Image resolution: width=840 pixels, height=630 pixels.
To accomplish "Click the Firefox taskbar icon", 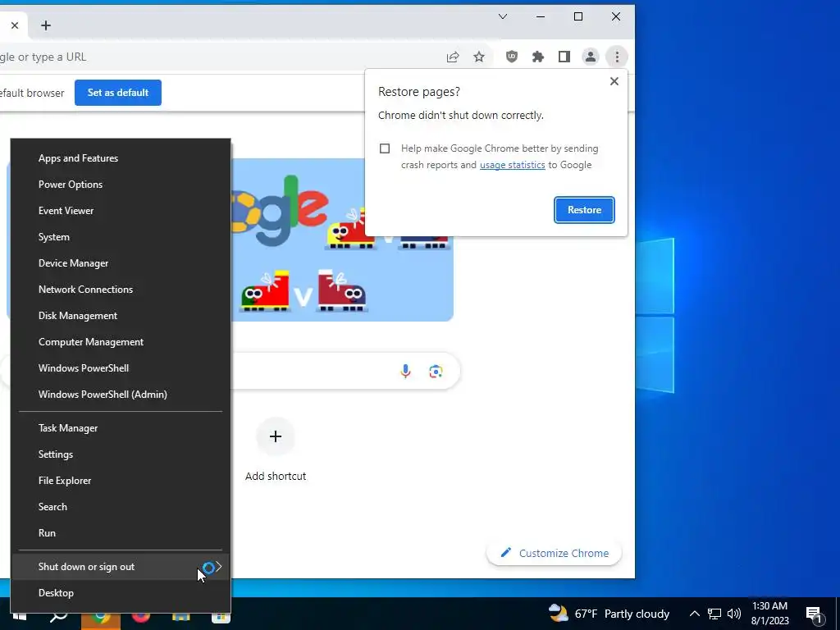I will (x=141, y=617).
